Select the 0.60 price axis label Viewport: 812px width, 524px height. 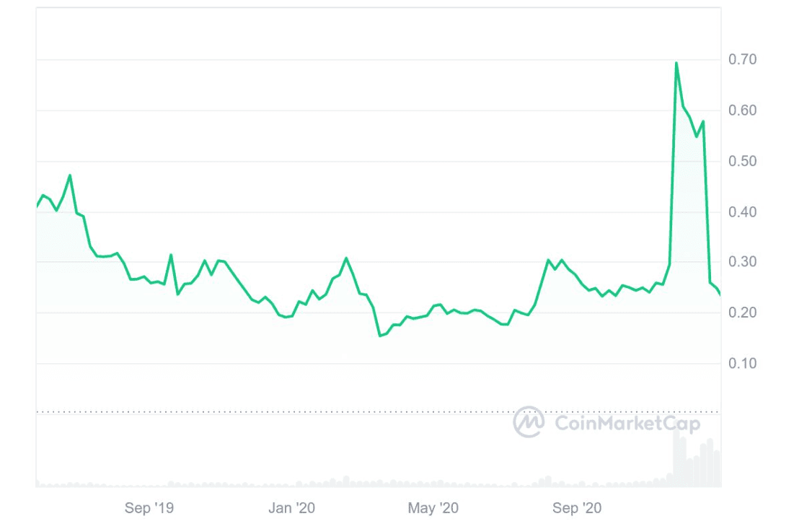pos(742,110)
